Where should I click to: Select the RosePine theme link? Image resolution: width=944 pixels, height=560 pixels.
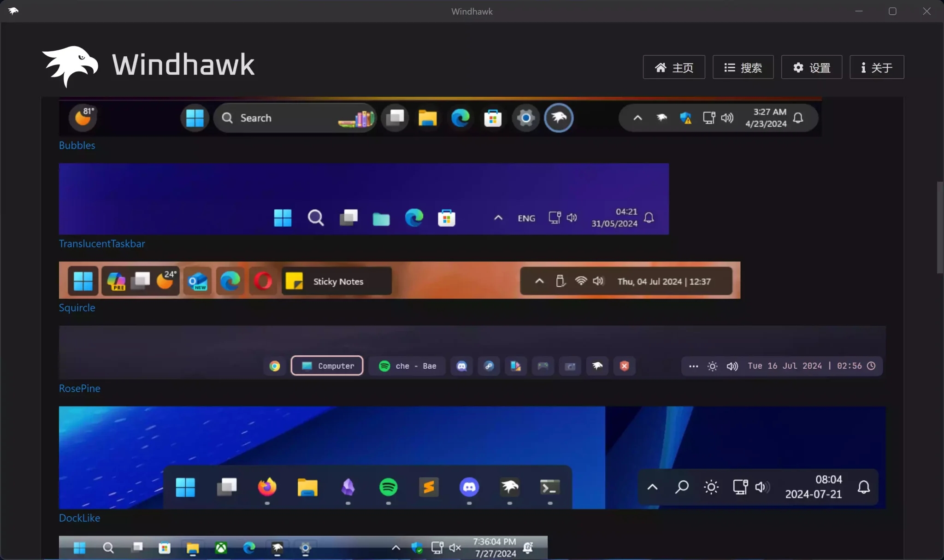pyautogui.click(x=79, y=388)
